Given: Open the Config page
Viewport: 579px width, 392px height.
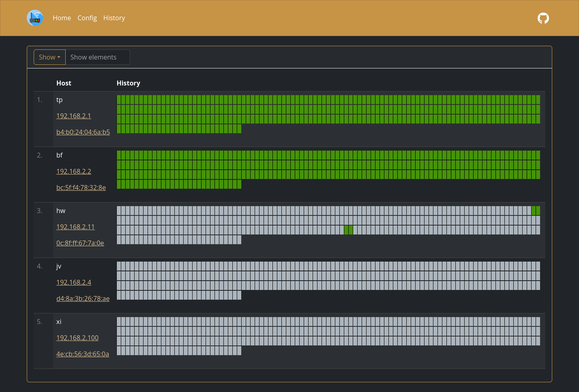Looking at the screenshot, I should point(87,18).
